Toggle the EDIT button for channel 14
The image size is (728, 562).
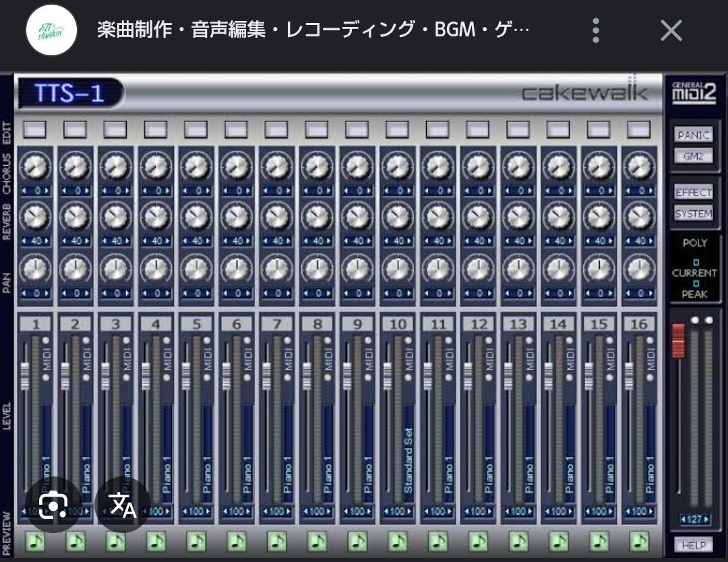[x=559, y=129]
